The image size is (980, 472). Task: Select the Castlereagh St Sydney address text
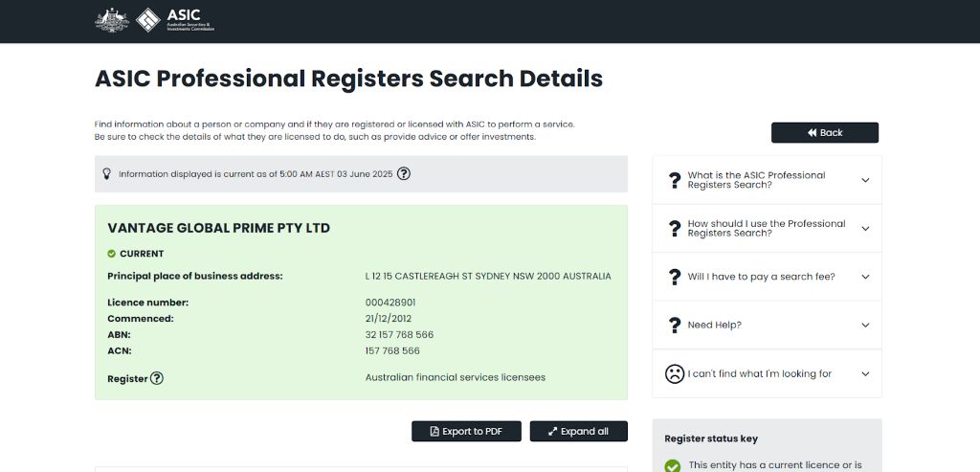point(488,277)
